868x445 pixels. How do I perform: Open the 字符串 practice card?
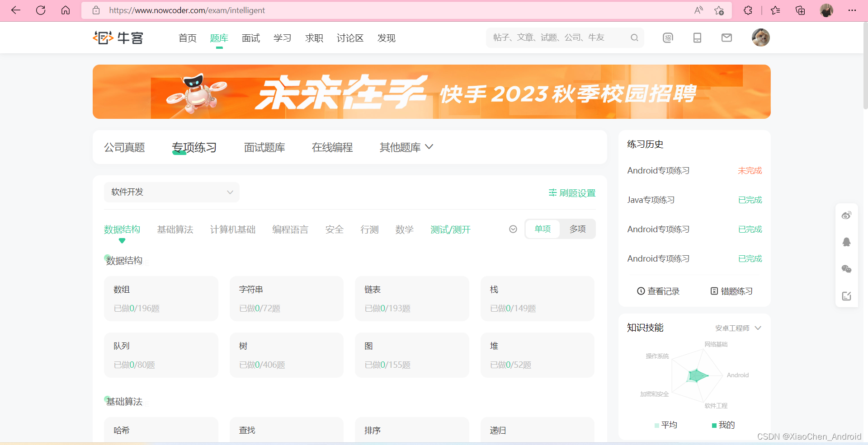287,299
